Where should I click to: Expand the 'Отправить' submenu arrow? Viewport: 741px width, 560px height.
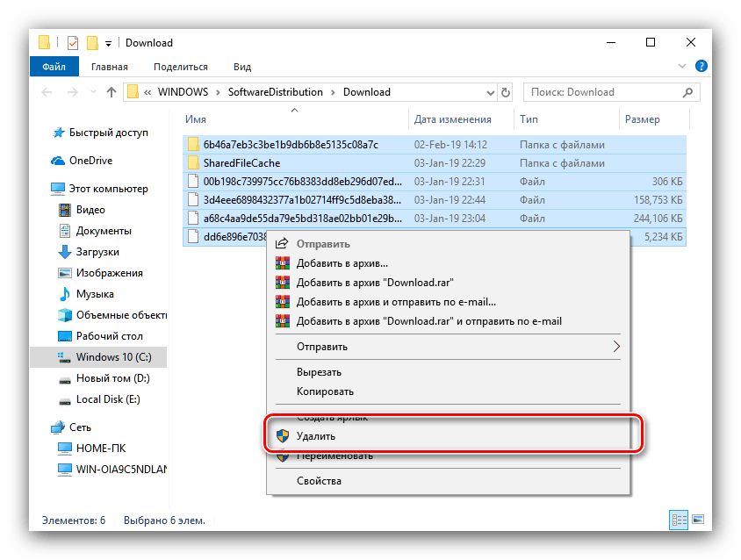coord(616,347)
